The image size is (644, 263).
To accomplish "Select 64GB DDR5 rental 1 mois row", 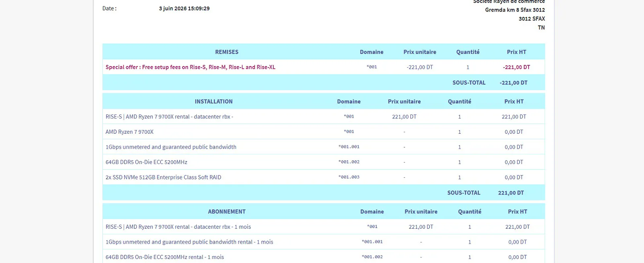I will (x=324, y=257).
